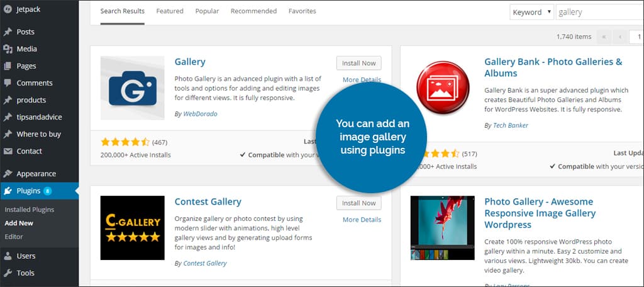The width and height of the screenshot is (644, 287).
Task: Open the Keyword search type dropdown
Action: coord(532,13)
